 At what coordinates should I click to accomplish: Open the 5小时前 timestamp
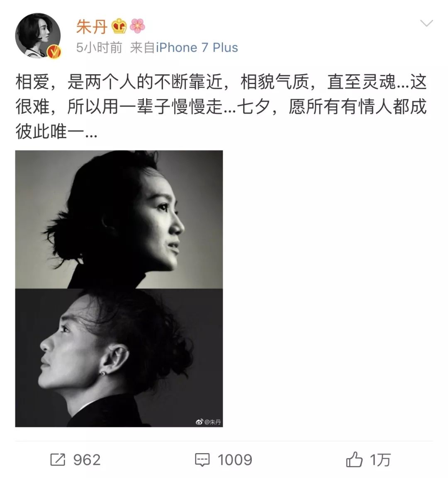[x=99, y=48]
